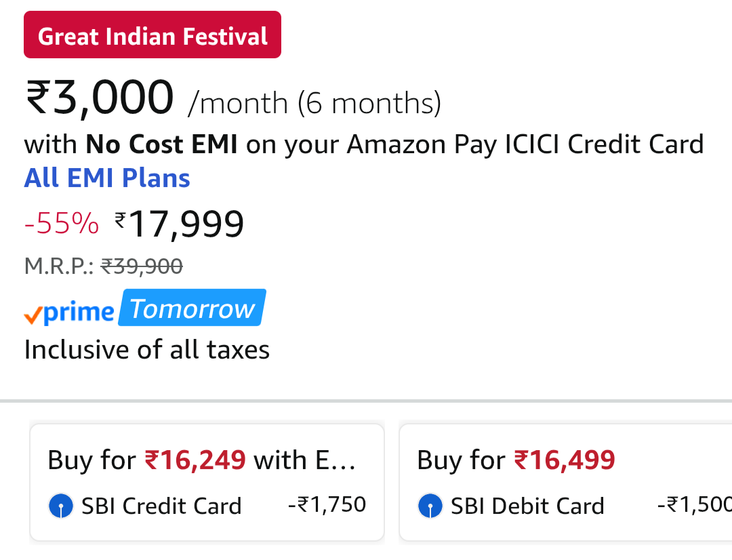This screenshot has width=732, height=560.
Task: Tap the bold No Cost EMI text
Action: pos(161,144)
